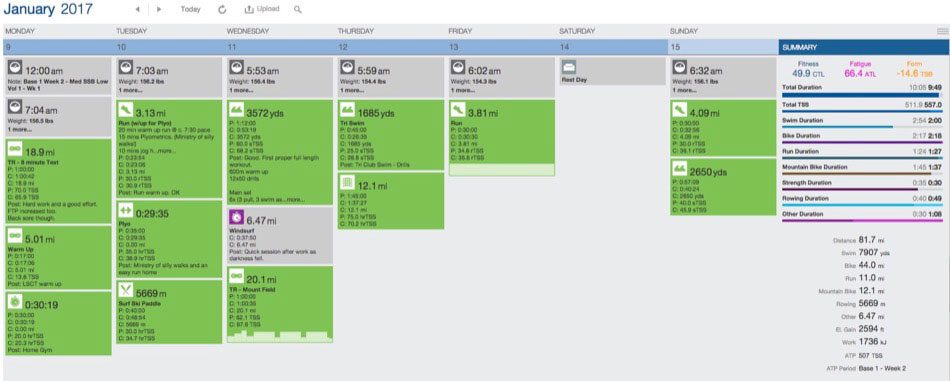
Task: Open Wednesday 3572 yds swim icon
Action: [x=237, y=110]
